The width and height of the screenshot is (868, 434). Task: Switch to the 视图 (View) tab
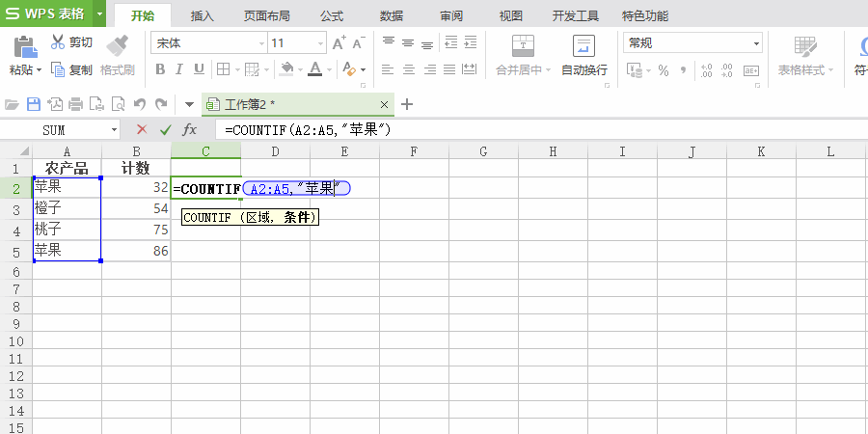click(511, 16)
